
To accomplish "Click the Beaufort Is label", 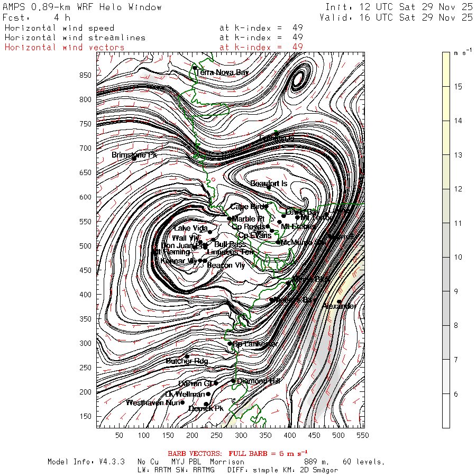I will pos(269,184).
